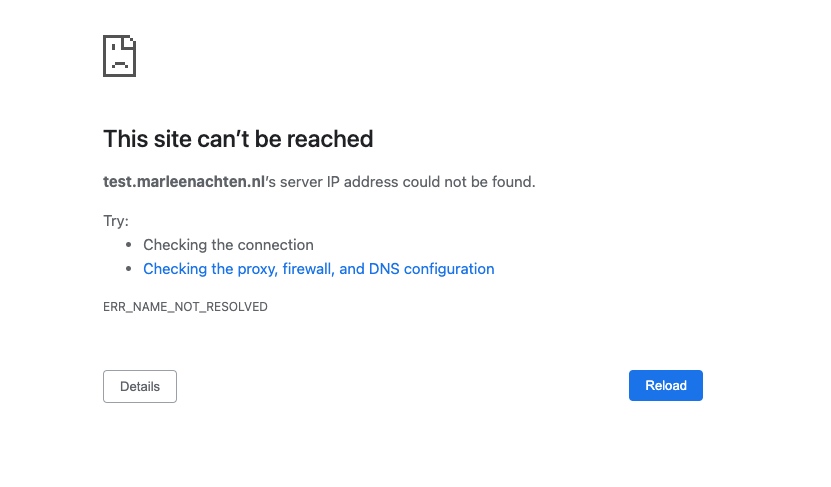
Task: Click the bullet before the blue proxy link
Action: click(x=128, y=269)
